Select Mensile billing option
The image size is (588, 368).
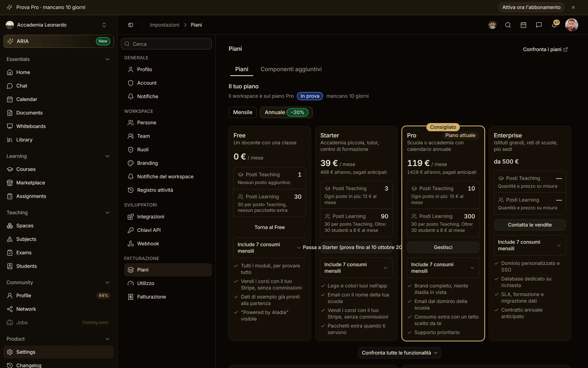click(243, 112)
